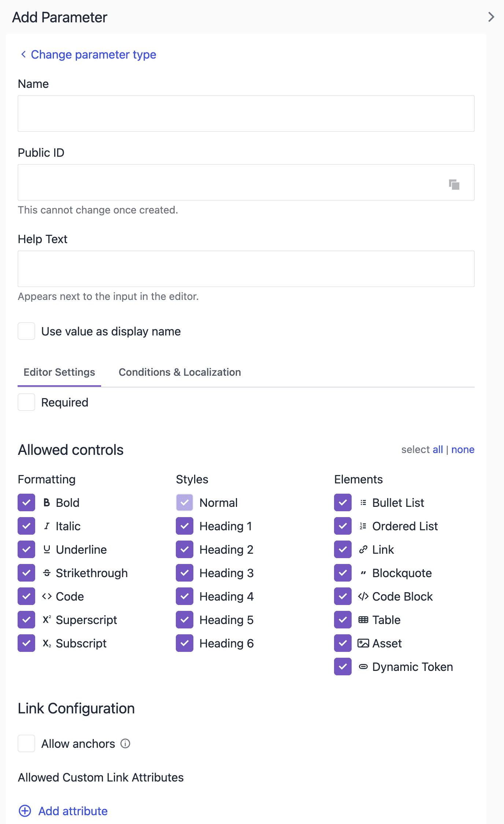
Task: Uncheck the Bold formatting checkbox
Action: point(26,502)
